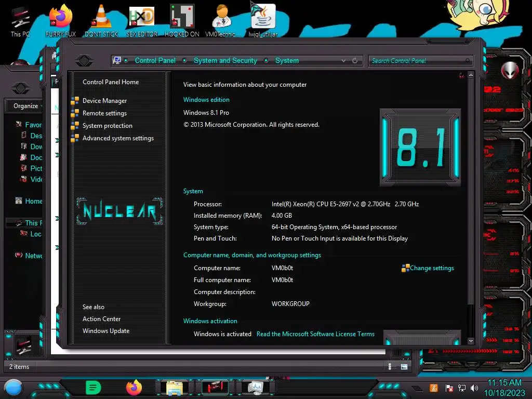Click the Start orb on the taskbar
This screenshot has height=399, width=532.
[x=14, y=388]
